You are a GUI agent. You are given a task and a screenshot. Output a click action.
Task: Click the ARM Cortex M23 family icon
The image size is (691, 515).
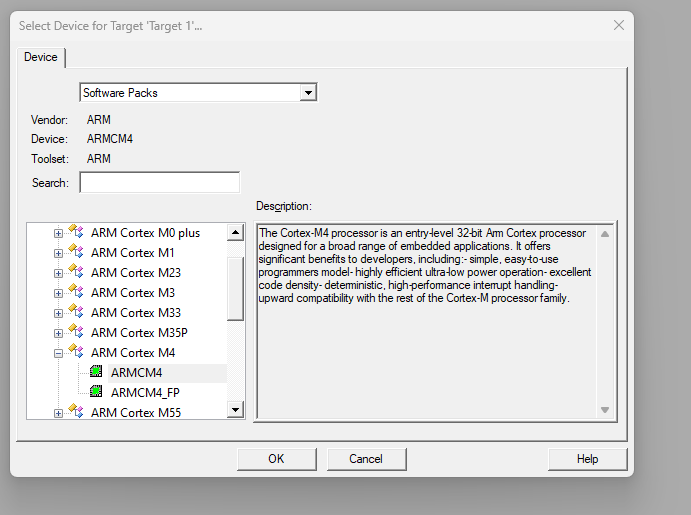coord(76,271)
